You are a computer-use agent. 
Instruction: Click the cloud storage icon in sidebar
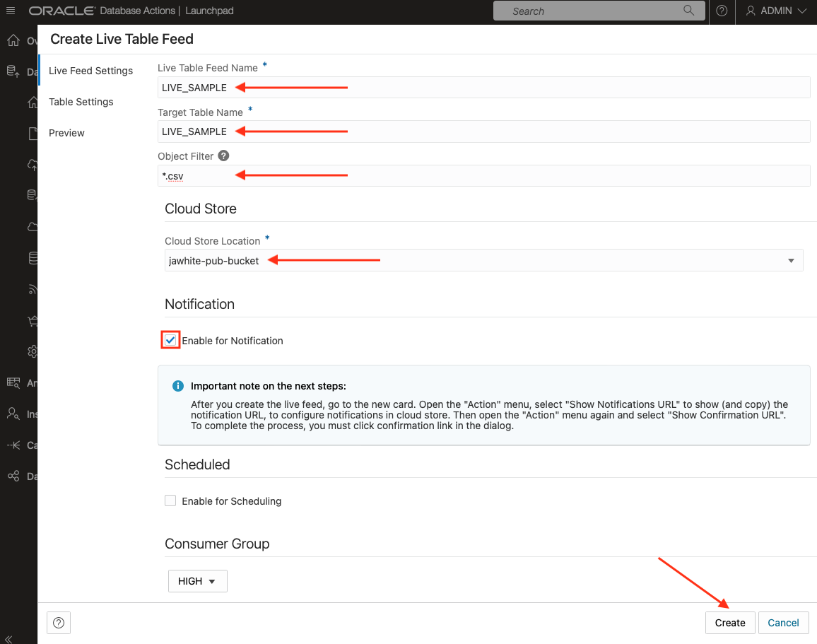33,226
